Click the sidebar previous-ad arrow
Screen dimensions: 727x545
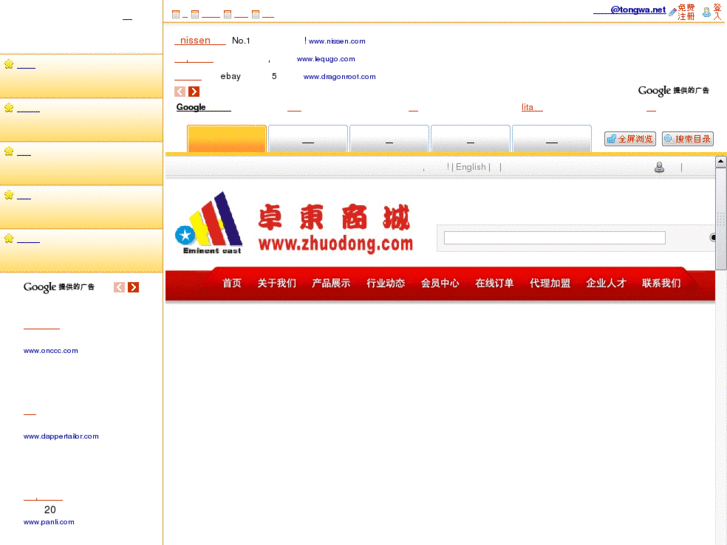click(x=119, y=288)
